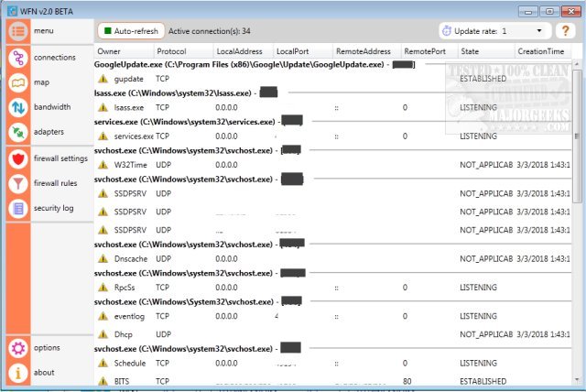This screenshot has width=586, height=392.
Task: Click warning icon on eventlog row
Action: pos(103,316)
